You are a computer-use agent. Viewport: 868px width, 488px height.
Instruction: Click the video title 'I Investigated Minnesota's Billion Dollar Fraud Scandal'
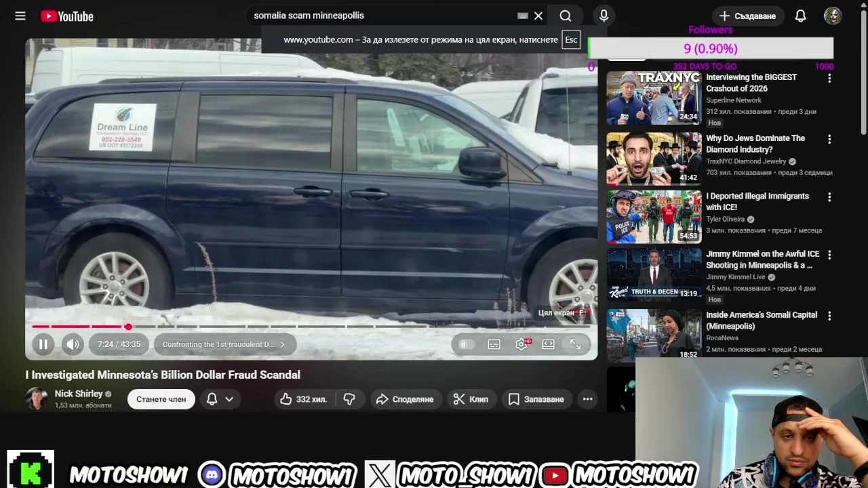(x=163, y=375)
